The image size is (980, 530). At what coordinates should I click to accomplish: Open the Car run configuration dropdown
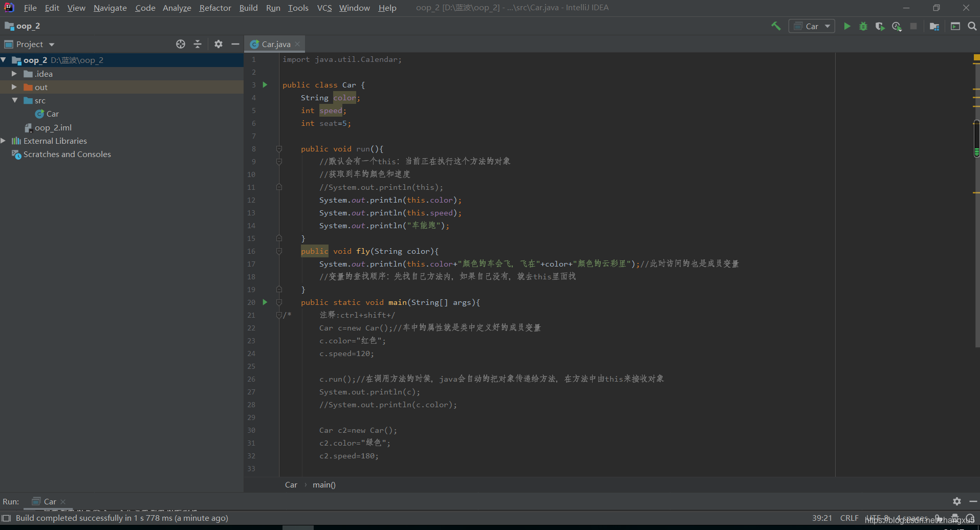pyautogui.click(x=812, y=26)
